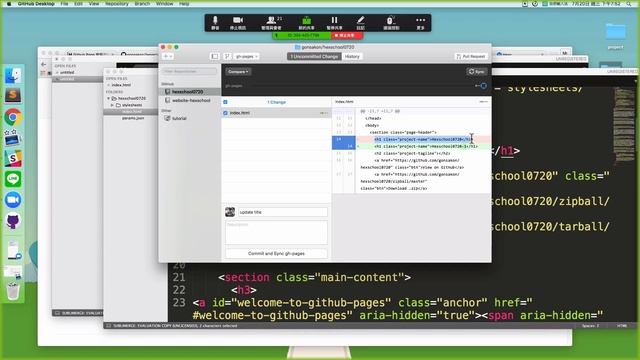
Task: Click the Pull Request button
Action: [x=471, y=56]
